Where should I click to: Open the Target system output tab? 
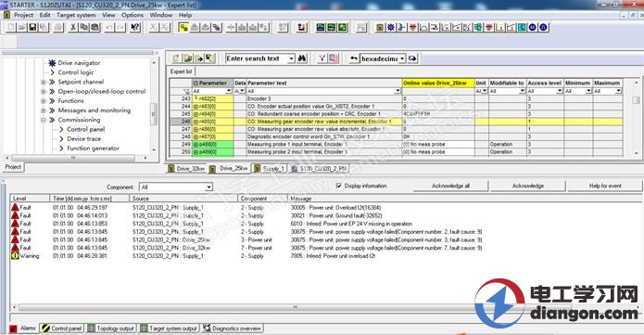pos(169,329)
